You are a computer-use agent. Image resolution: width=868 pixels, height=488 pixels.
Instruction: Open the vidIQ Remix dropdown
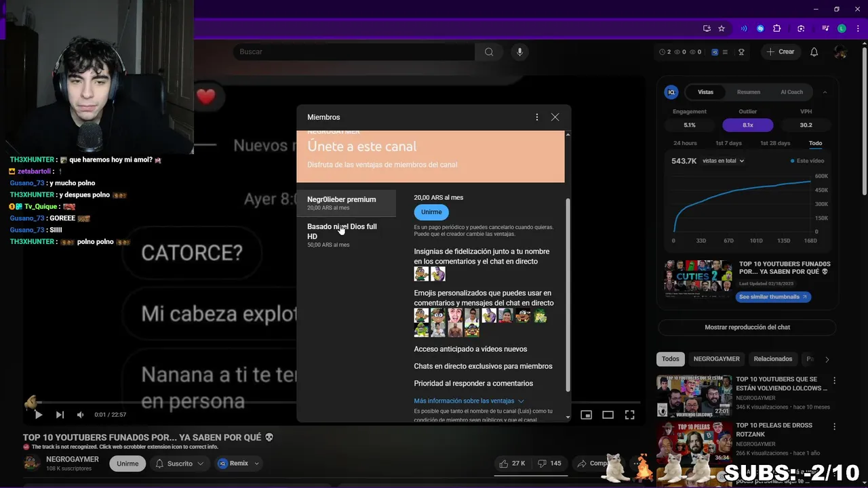tap(238, 464)
